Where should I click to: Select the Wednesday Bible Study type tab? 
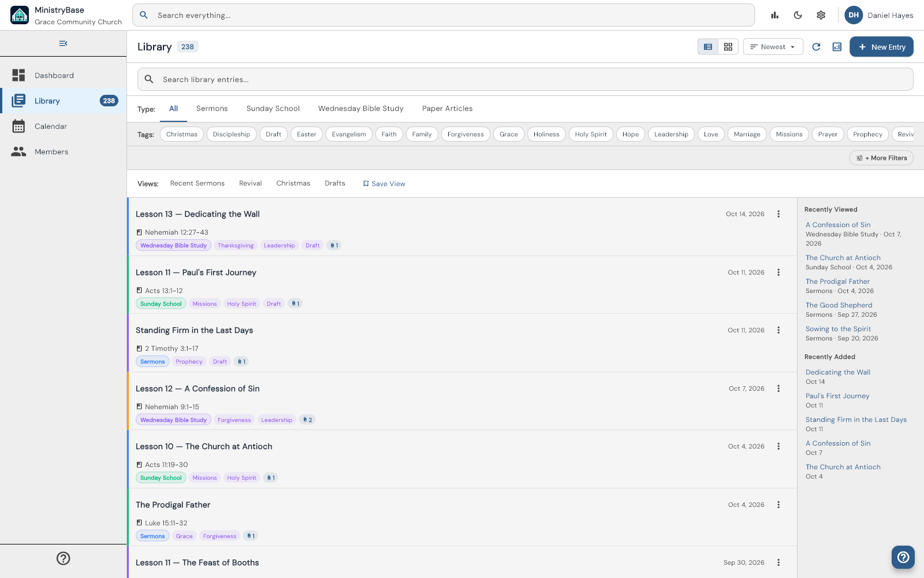click(361, 109)
